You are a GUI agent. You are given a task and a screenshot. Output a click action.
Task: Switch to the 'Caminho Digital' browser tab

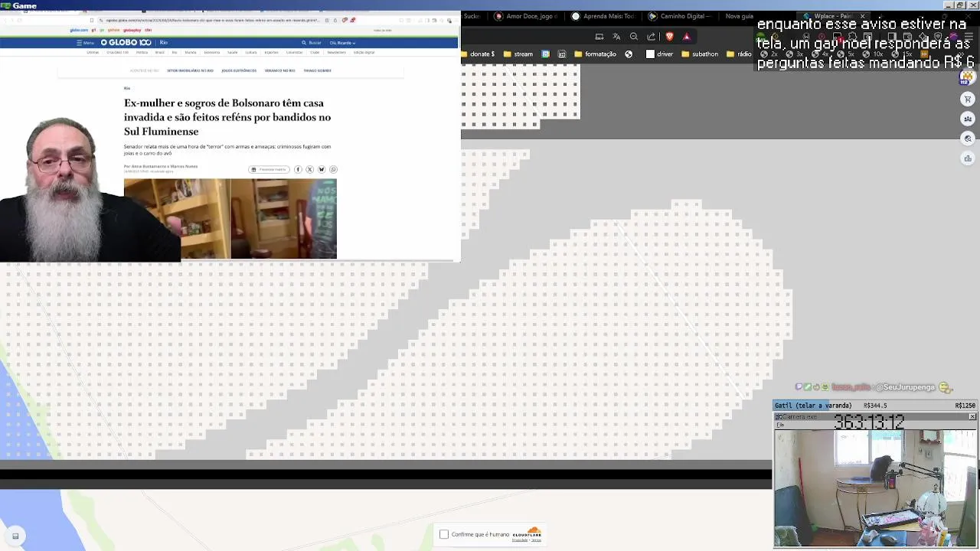point(680,16)
